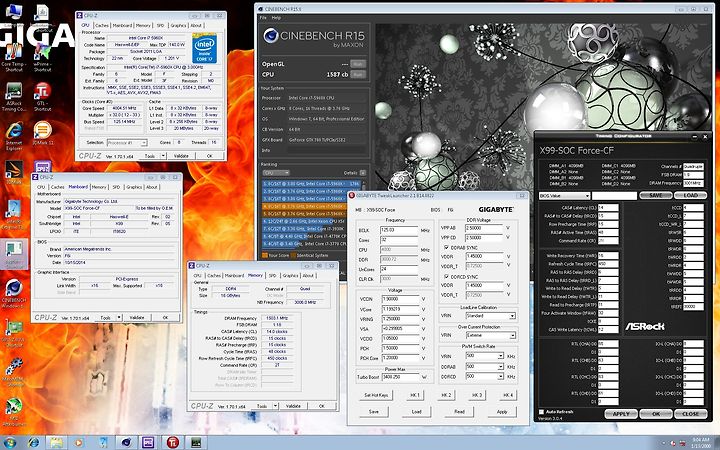The width and height of the screenshot is (720, 450).
Task: Click the HK 1 button in TweakLauncher
Action: pos(415,395)
